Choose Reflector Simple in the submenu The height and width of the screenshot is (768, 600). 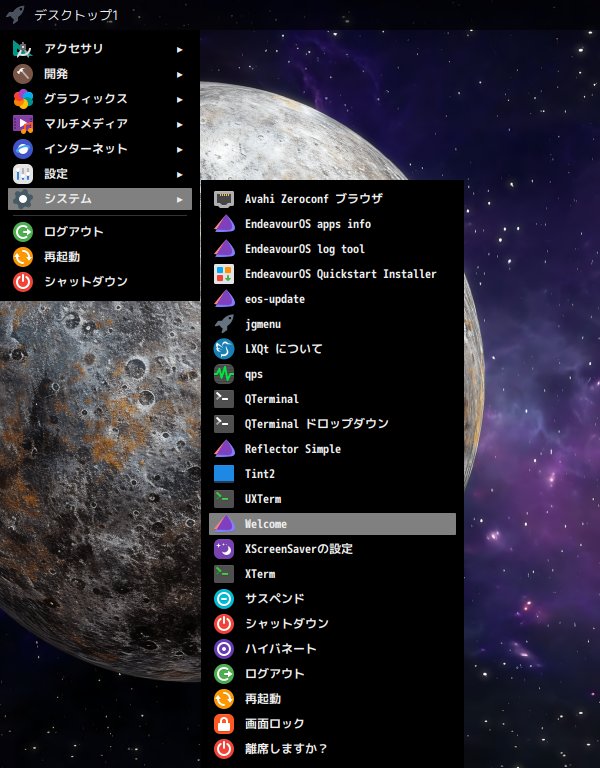[x=292, y=449]
